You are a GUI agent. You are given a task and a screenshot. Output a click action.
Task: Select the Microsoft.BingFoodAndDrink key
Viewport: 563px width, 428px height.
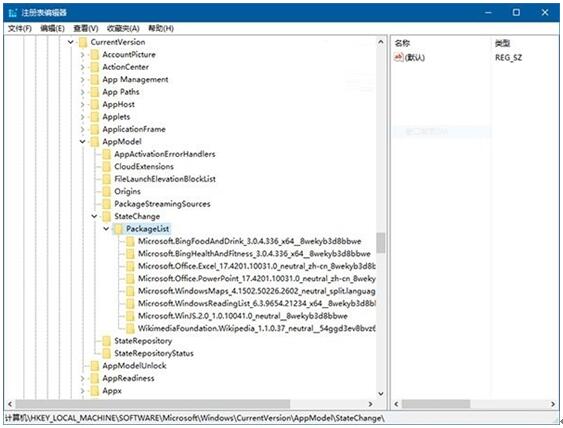tap(250, 241)
